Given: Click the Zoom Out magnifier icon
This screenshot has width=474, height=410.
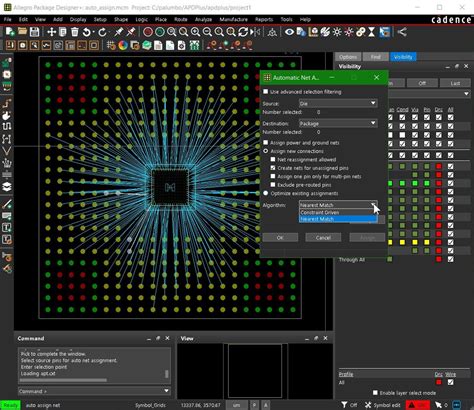Looking at the screenshot, I should pos(207,32).
